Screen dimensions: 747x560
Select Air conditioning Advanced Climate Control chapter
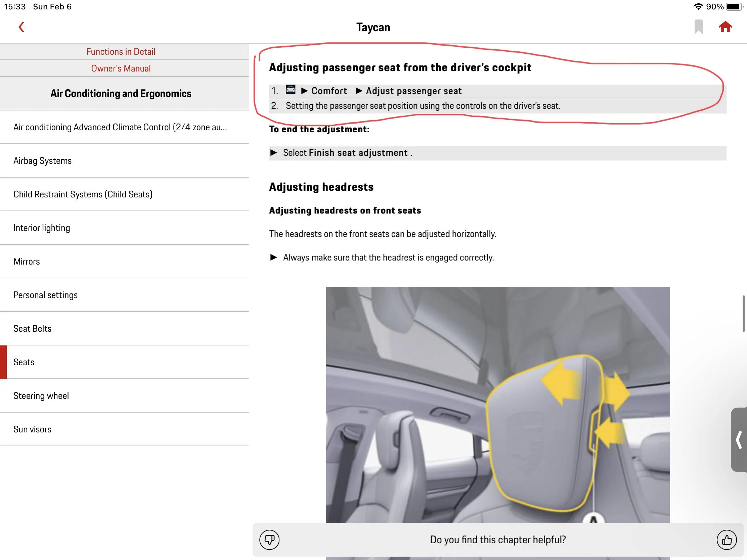point(124,127)
